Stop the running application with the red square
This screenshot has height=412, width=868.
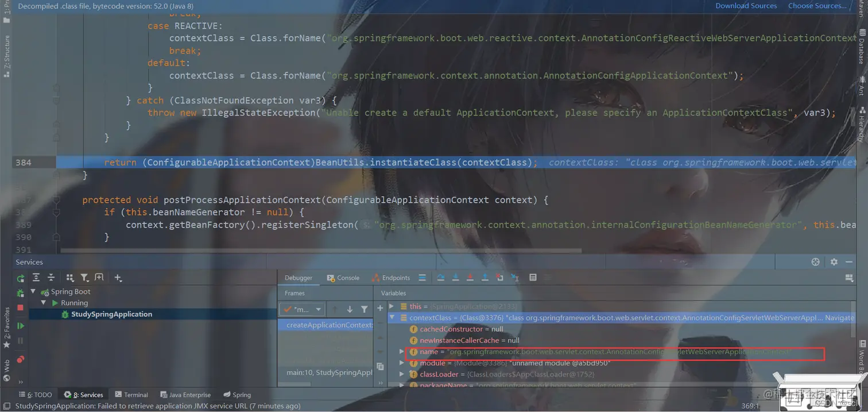pos(21,308)
